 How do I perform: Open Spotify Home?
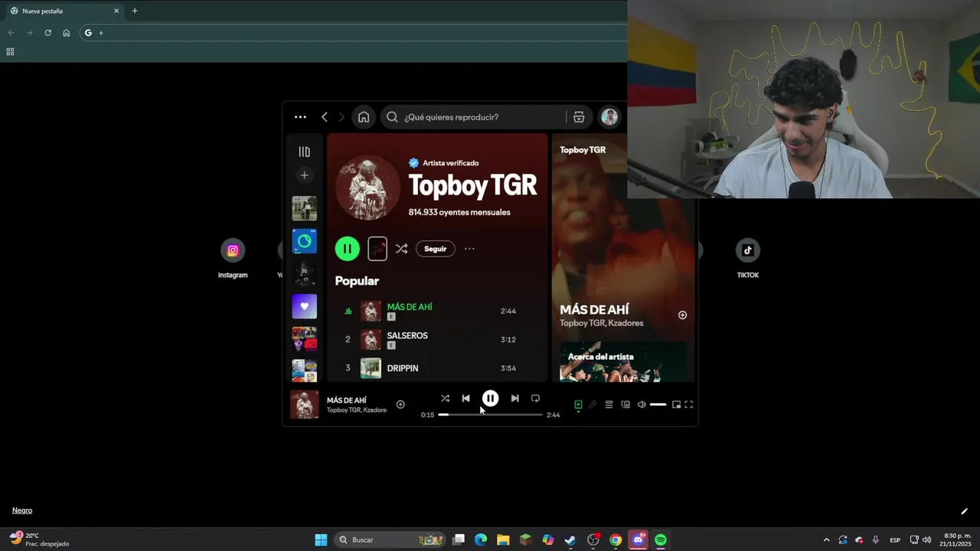(x=364, y=117)
